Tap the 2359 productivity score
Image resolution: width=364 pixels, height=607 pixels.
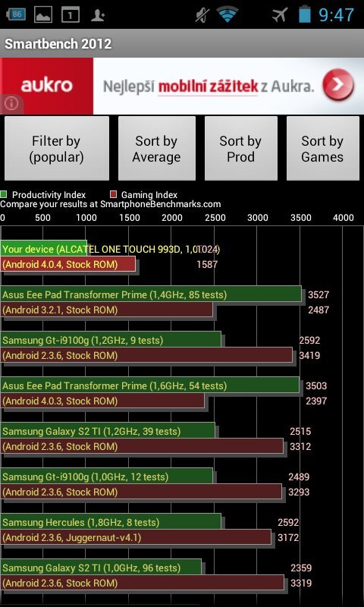point(301,568)
